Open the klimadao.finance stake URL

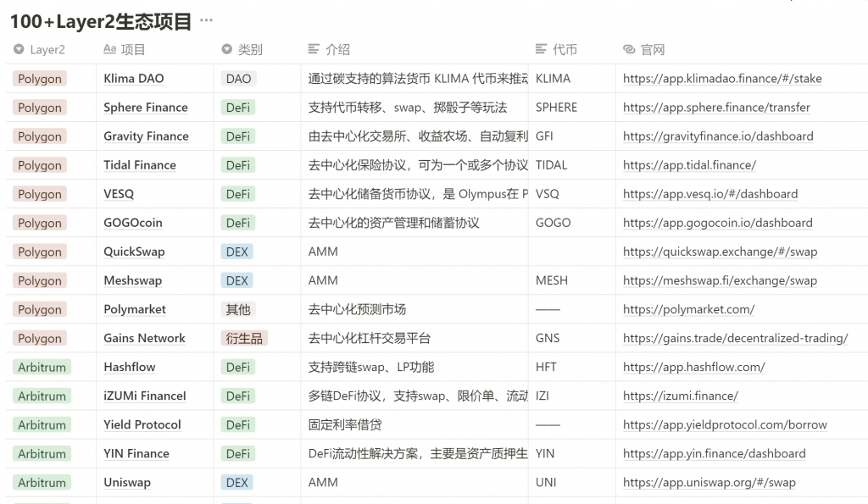point(721,79)
